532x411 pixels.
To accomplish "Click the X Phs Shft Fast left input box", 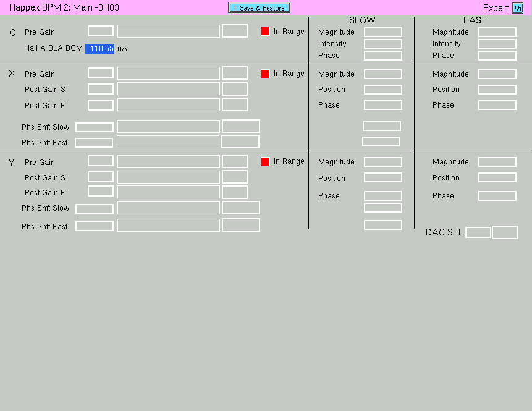I will click(x=94, y=143).
